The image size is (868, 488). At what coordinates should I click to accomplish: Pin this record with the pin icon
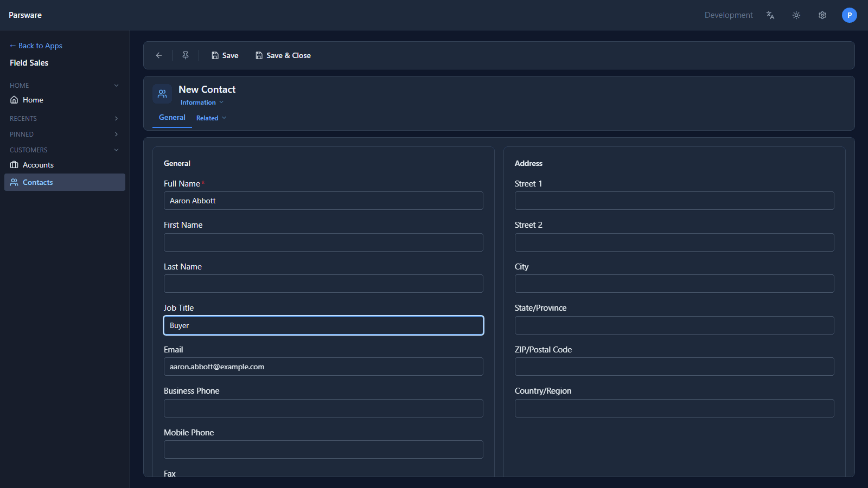[186, 55]
